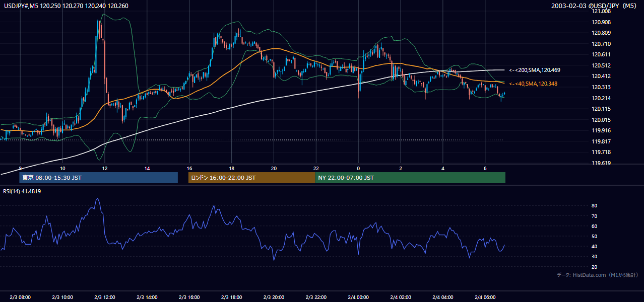Image resolution: width=644 pixels, height=302 pixels.
Task: Click the 2/3 14:00 time label
Action: click(x=147, y=297)
